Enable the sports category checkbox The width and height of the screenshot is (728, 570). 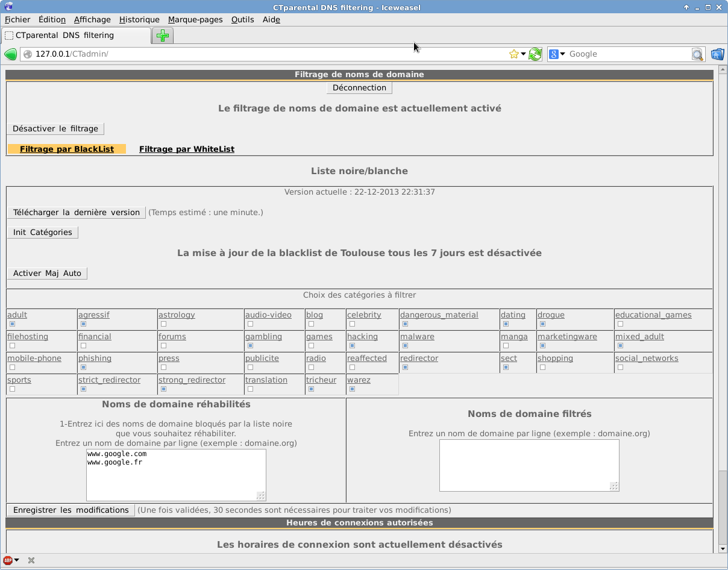click(12, 389)
